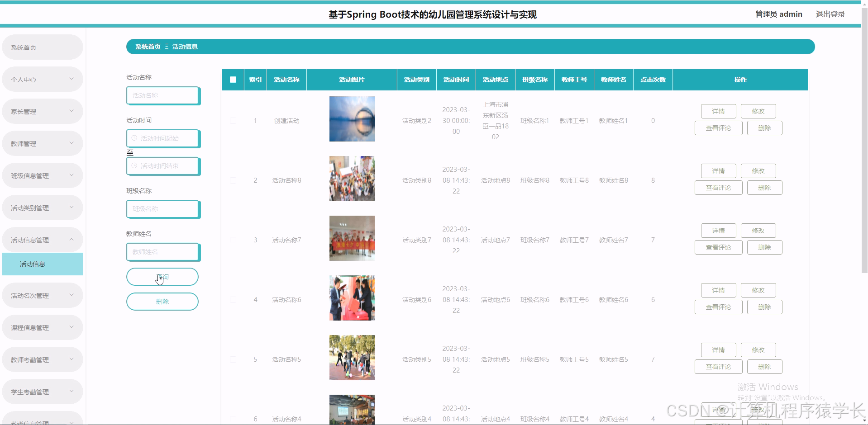Expand the 班级信息管理 sidebar menu
The height and width of the screenshot is (425, 868).
43,175
